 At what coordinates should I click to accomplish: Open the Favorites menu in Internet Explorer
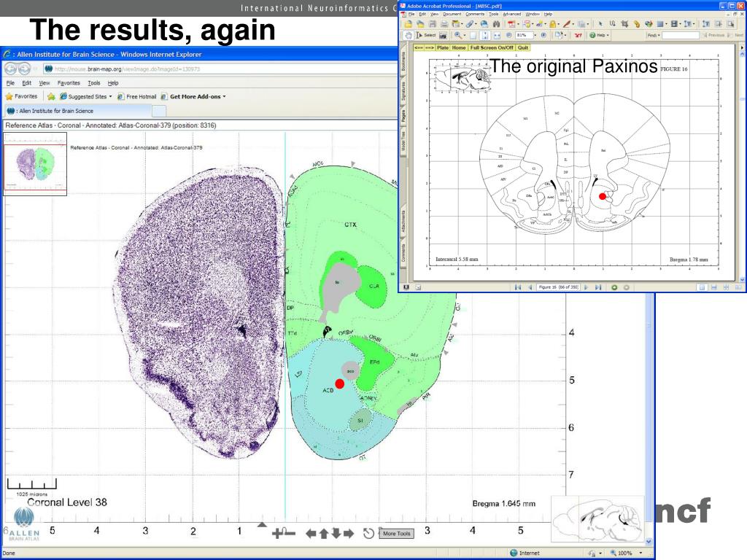pyautogui.click(x=69, y=83)
